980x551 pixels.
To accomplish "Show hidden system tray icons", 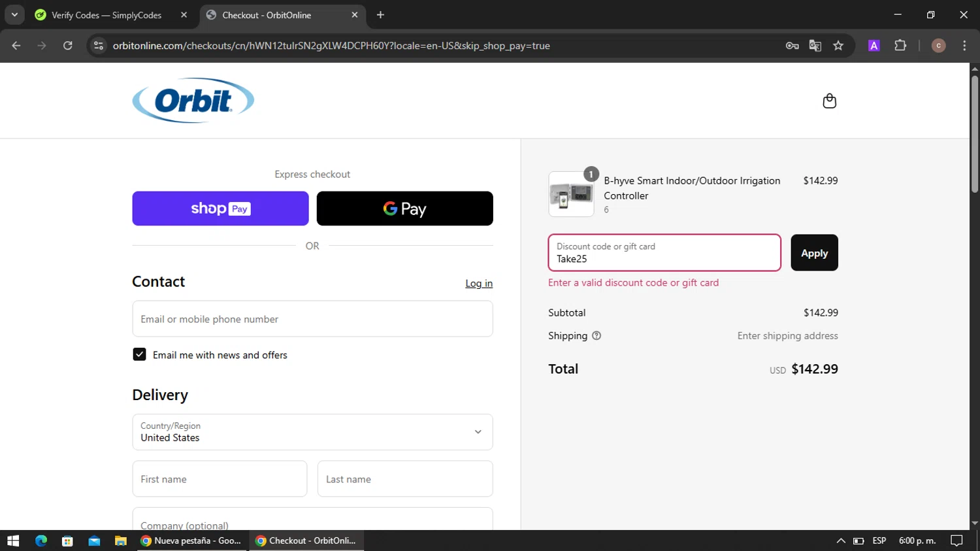I will [x=841, y=541].
